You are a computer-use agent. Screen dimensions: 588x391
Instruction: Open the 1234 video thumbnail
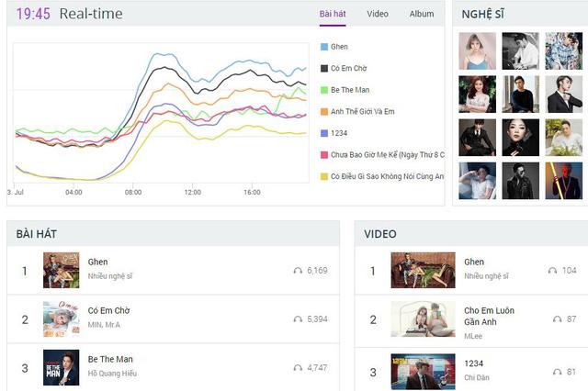(423, 372)
